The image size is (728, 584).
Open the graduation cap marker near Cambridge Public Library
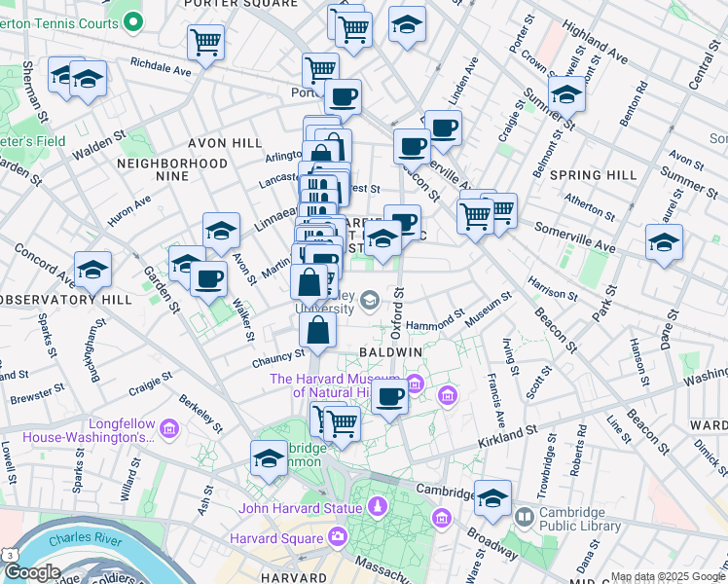click(x=492, y=498)
